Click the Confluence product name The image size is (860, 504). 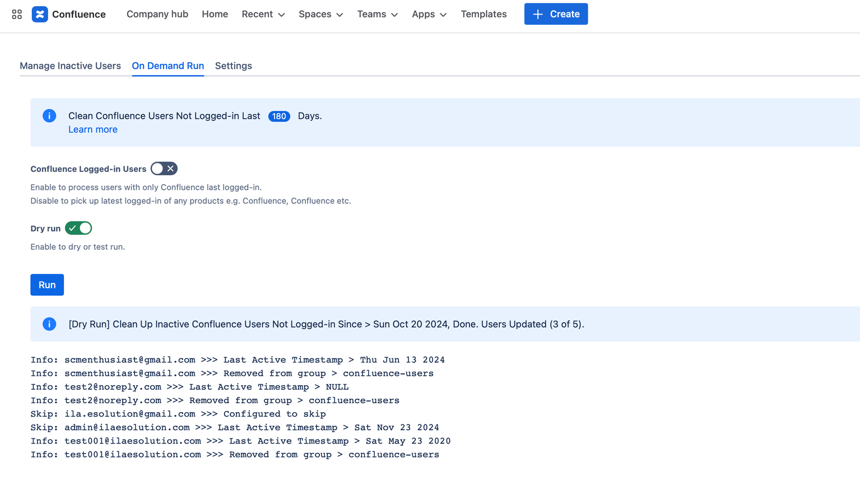pyautogui.click(x=79, y=14)
